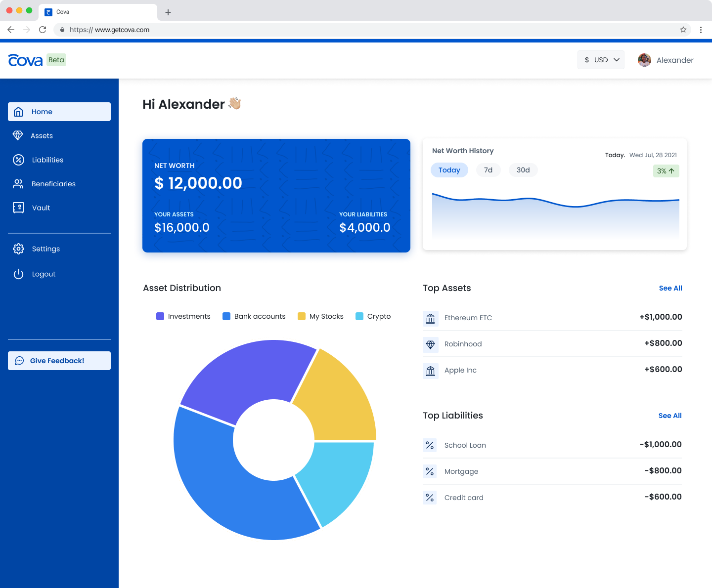This screenshot has height=588, width=712.
Task: Open the Beneficiaries menu item
Action: point(59,184)
